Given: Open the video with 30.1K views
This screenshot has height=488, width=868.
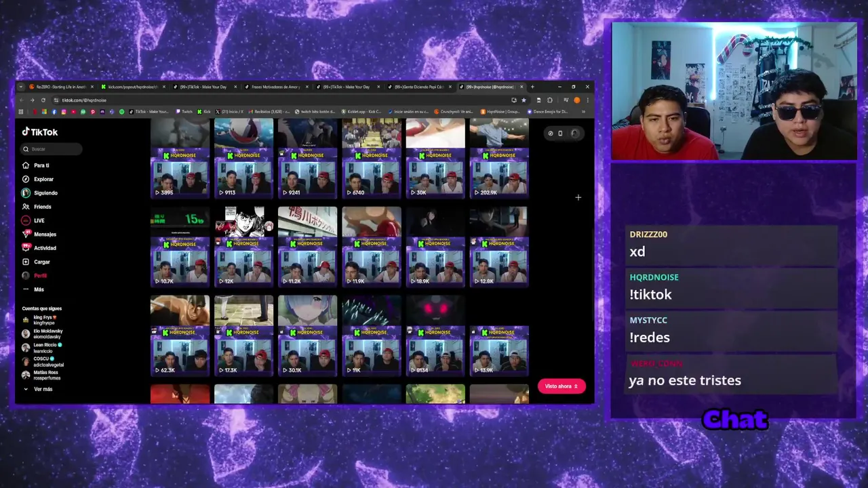Looking at the screenshot, I should [307, 335].
